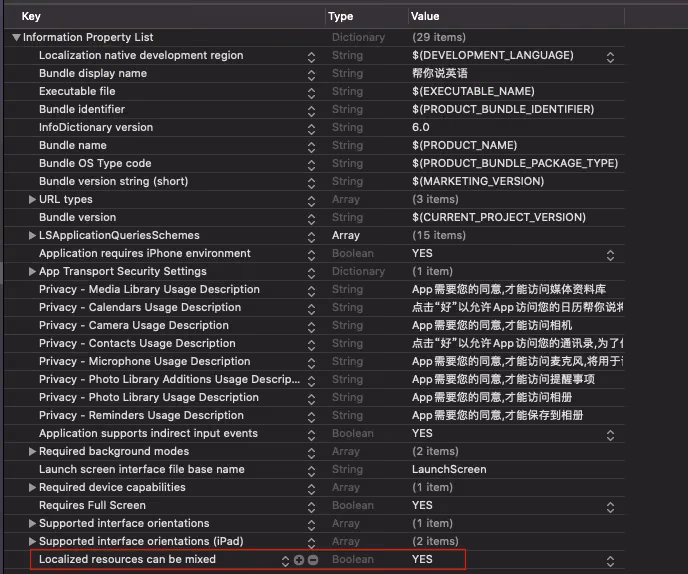This screenshot has width=688, height=574.
Task: Click the Bundle identifier value field
Action: point(502,110)
